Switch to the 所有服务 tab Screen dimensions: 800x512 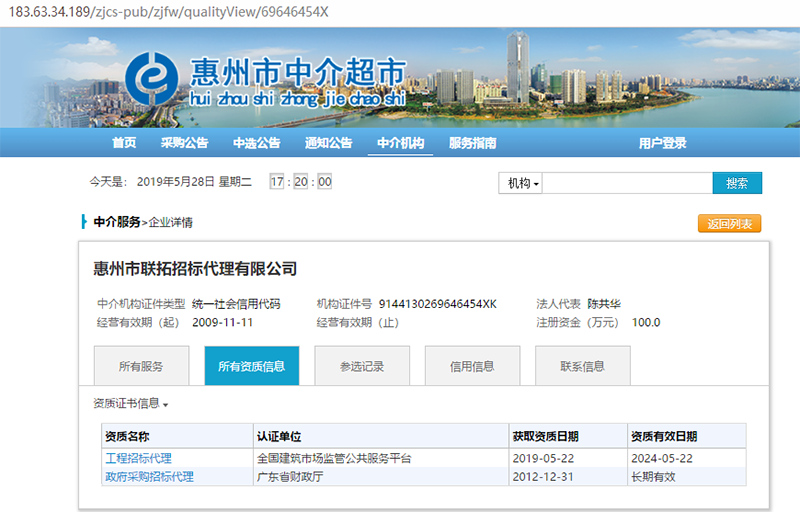[141, 366]
